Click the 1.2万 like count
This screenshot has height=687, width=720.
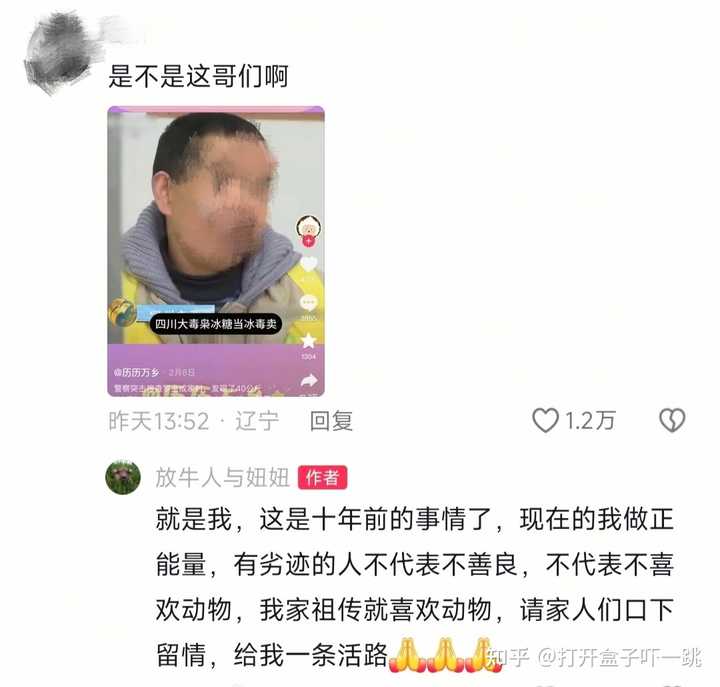click(x=590, y=421)
